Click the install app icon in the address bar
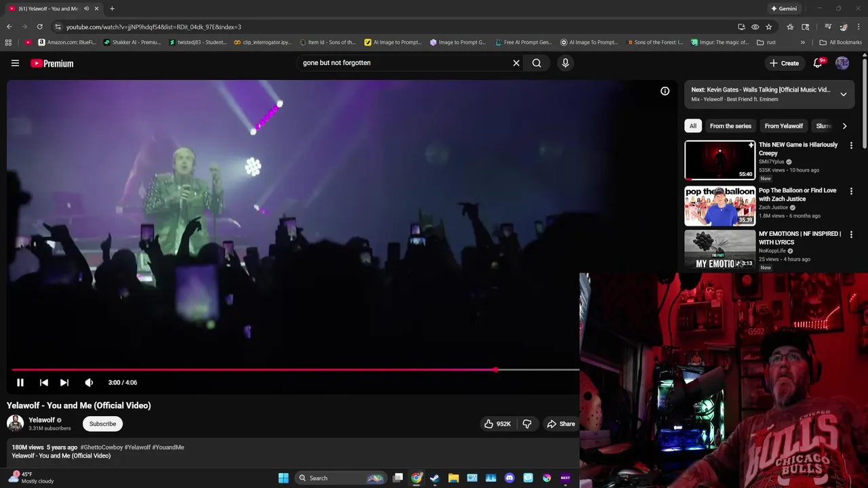Viewport: 868px width, 488px height. tap(741, 26)
